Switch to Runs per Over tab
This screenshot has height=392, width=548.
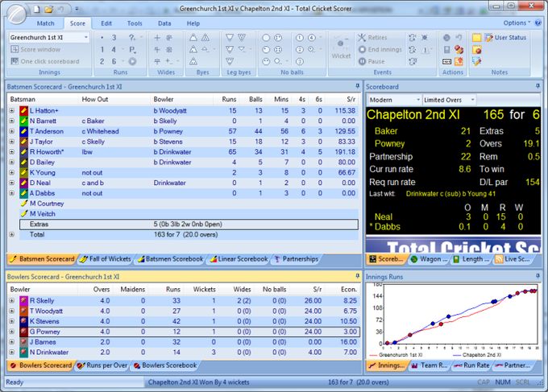click(106, 365)
